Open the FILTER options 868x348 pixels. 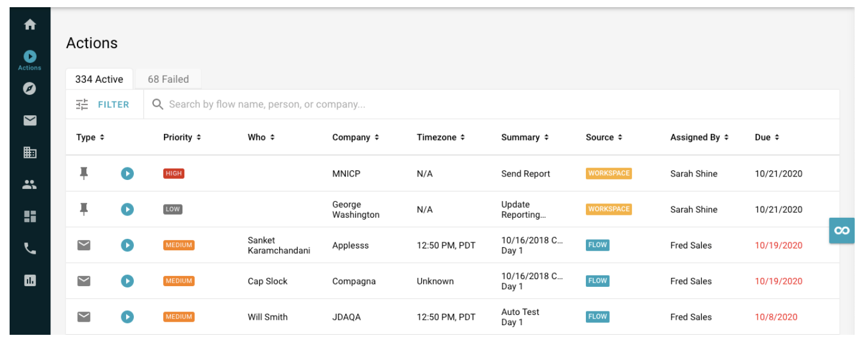pyautogui.click(x=103, y=104)
